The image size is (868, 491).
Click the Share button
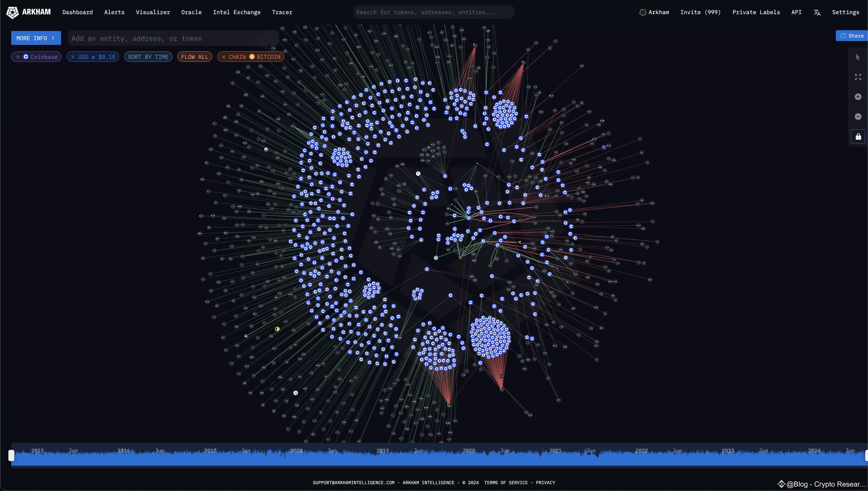851,36
